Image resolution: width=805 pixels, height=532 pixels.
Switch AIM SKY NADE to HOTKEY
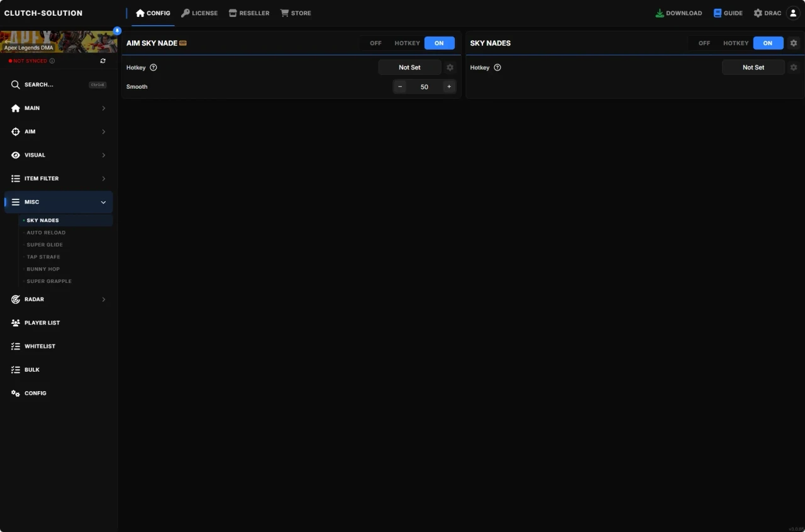(x=407, y=43)
